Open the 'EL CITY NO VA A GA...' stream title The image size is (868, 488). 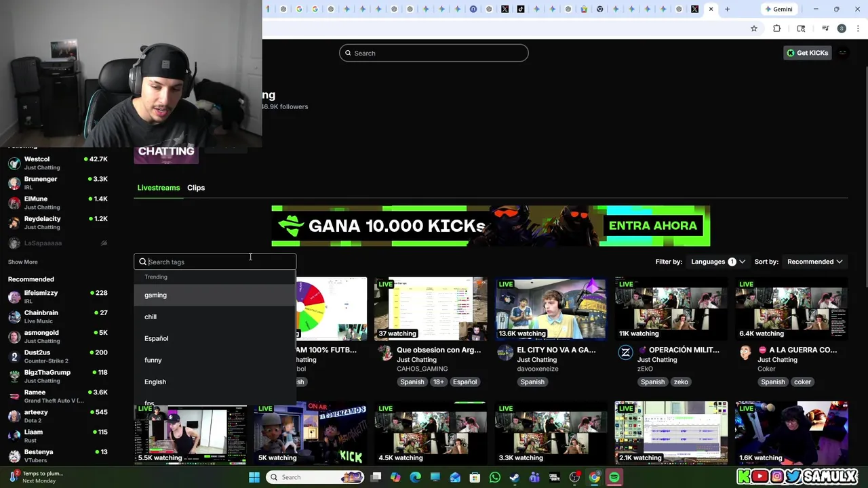tap(556, 350)
